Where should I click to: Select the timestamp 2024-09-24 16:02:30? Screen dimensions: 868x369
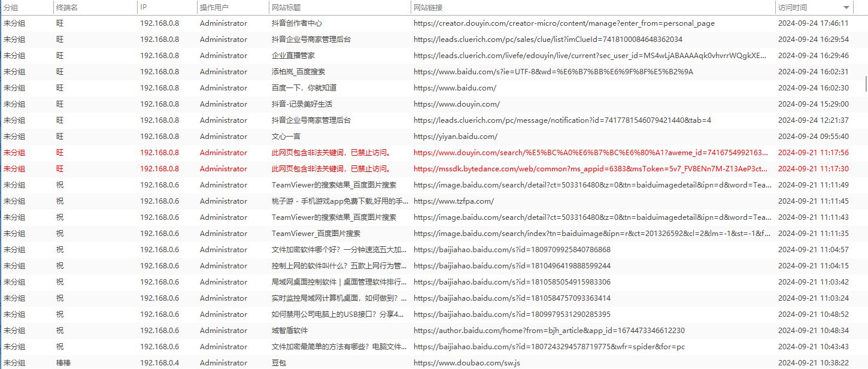coord(814,88)
